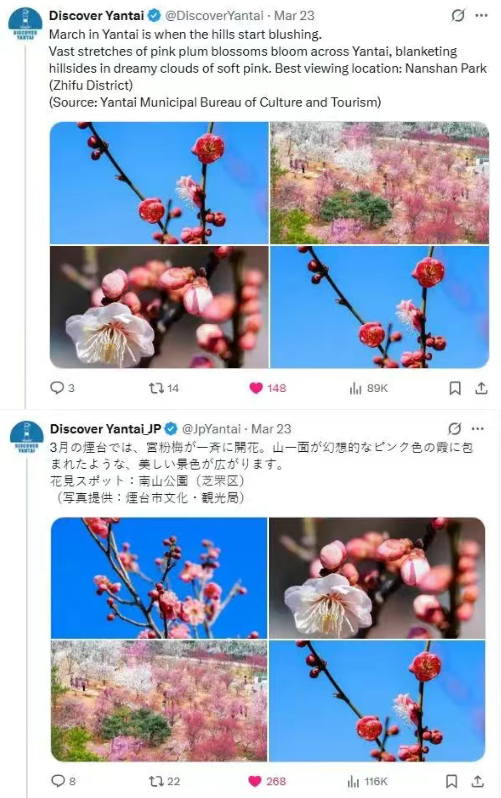Open more options menu on first post

click(x=481, y=16)
